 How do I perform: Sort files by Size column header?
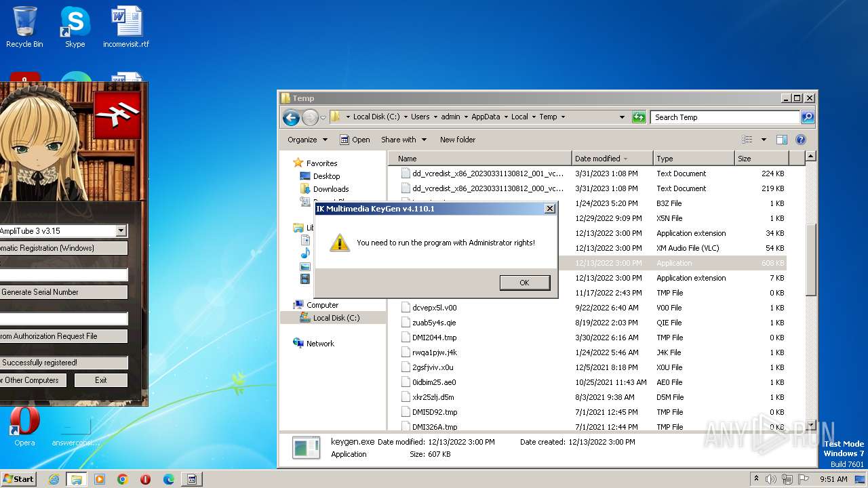pyautogui.click(x=762, y=159)
